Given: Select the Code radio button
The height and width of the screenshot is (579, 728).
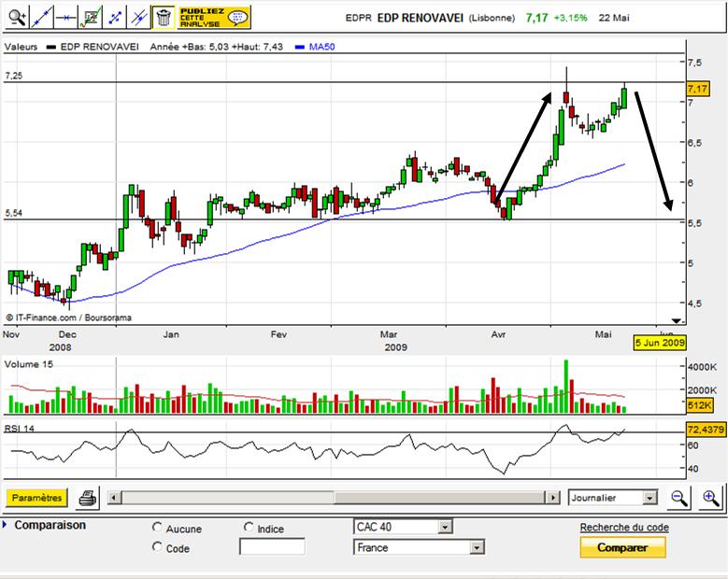Looking at the screenshot, I should point(157,546).
